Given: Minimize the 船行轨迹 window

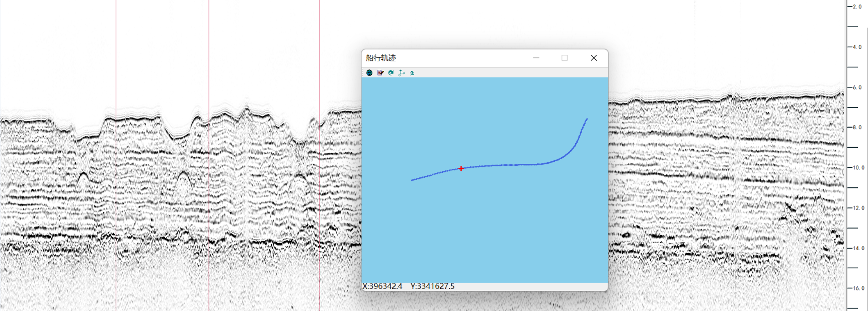Looking at the screenshot, I should (x=536, y=58).
